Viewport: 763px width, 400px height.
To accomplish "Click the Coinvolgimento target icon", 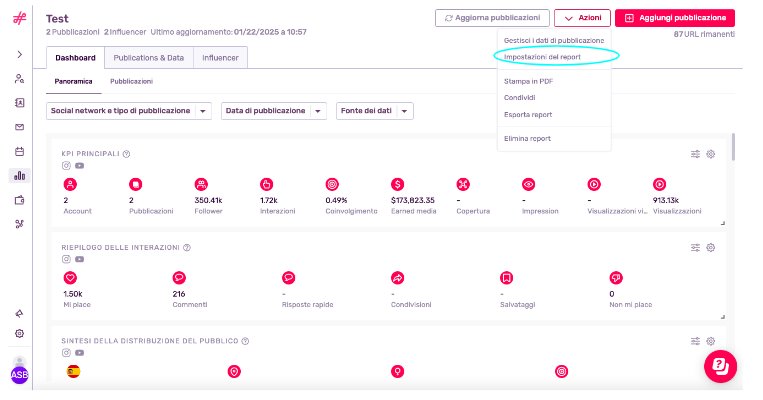I will pos(332,184).
